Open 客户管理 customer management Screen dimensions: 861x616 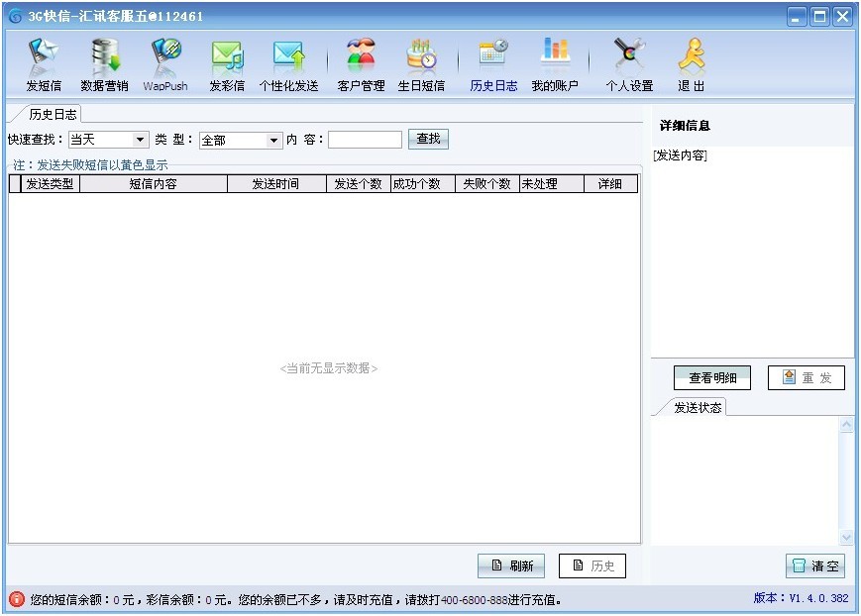pos(361,64)
